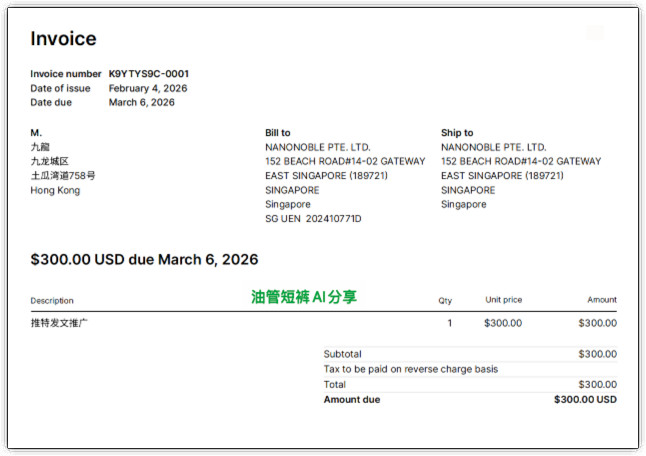Image resolution: width=646 pixels, height=456 pixels.
Task: Click the Date due label
Action: coord(51,102)
